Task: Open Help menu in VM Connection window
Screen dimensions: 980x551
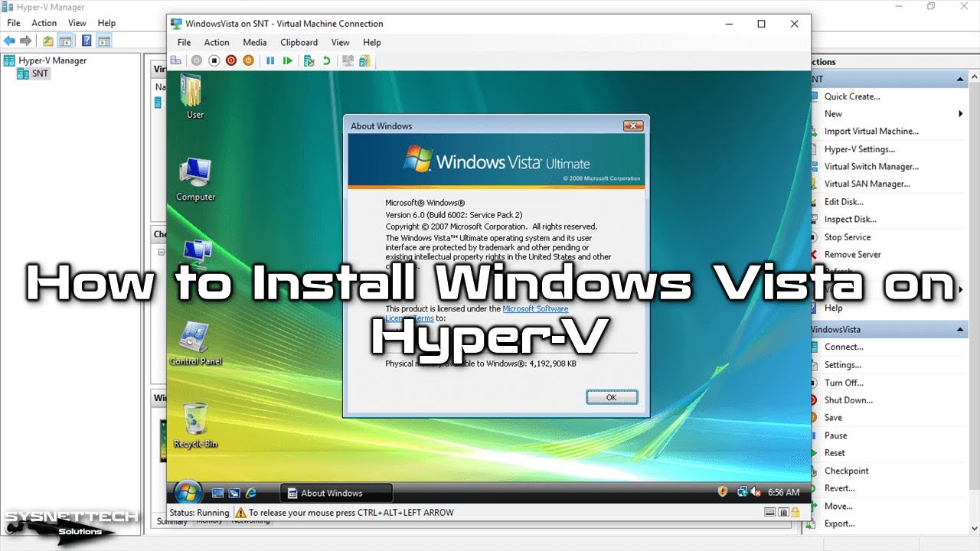Action: (x=372, y=43)
